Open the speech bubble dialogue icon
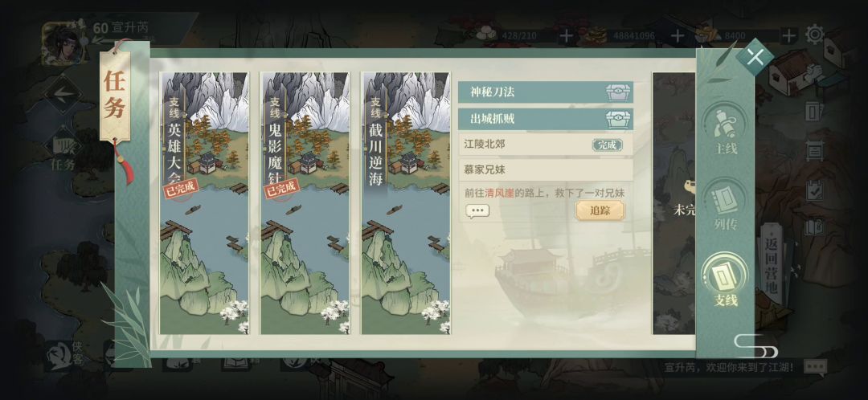The height and width of the screenshot is (400, 868). [477, 211]
